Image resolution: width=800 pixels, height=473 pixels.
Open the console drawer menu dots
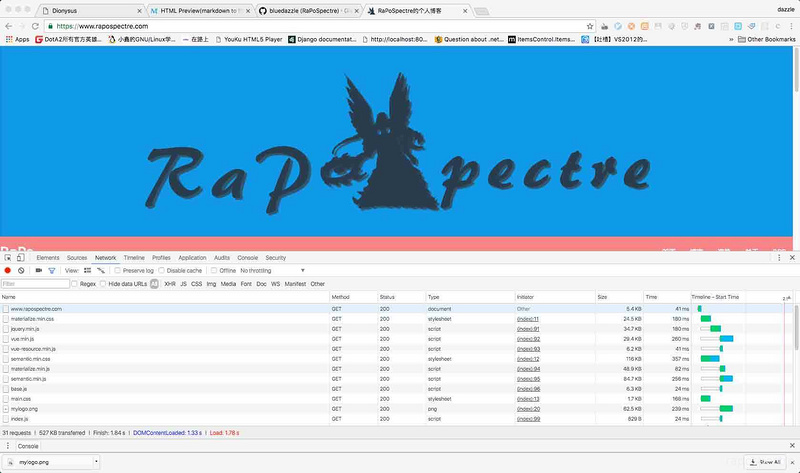pyautogui.click(x=8, y=445)
